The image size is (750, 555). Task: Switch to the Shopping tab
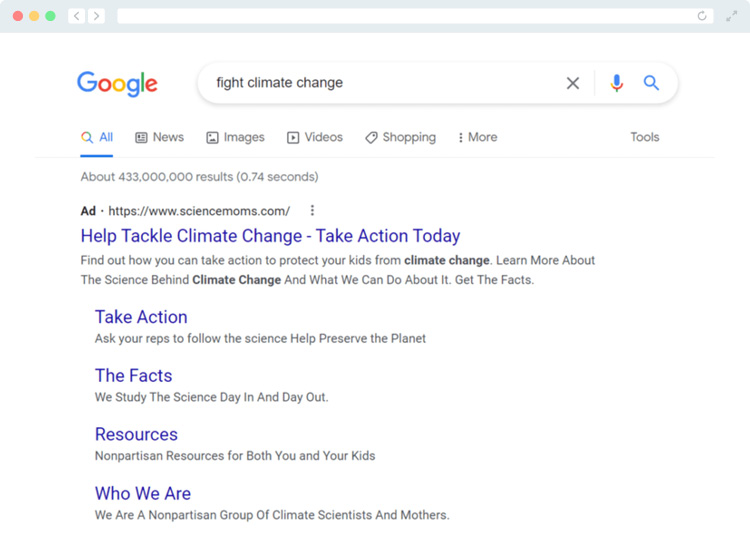pyautogui.click(x=400, y=137)
